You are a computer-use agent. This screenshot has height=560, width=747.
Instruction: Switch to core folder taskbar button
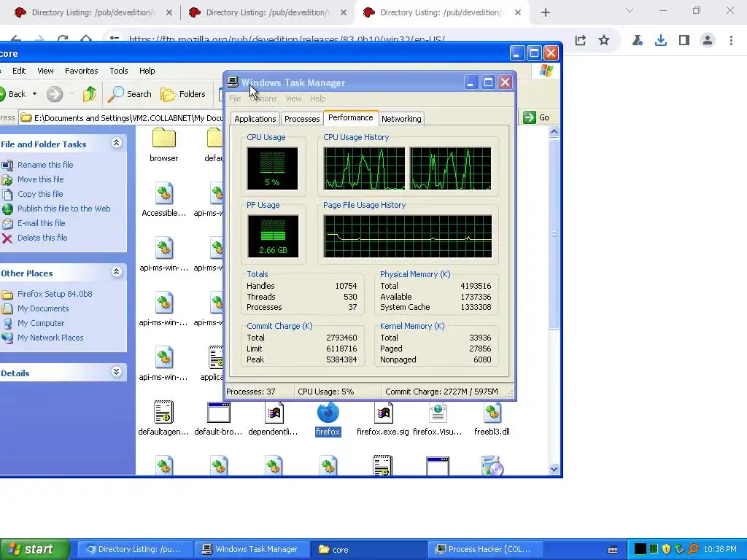[x=368, y=549]
